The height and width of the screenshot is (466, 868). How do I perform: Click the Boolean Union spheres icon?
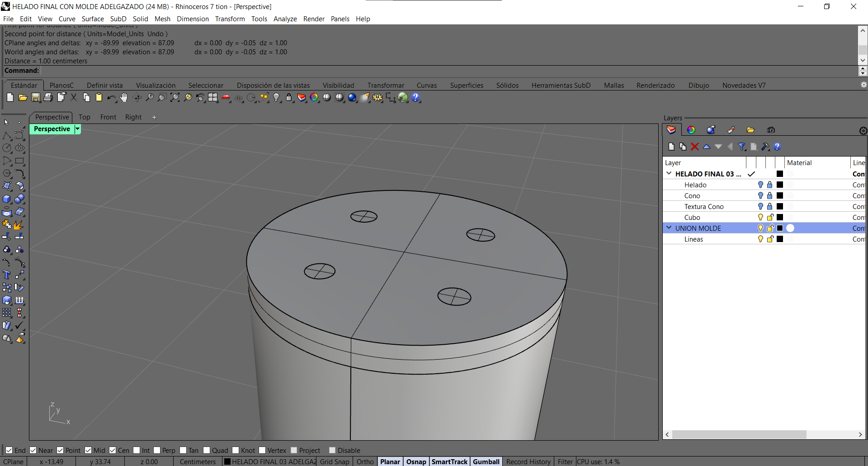19,199
